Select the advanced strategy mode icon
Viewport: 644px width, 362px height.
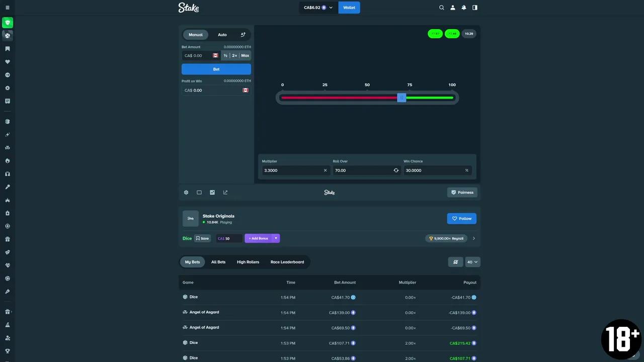(243, 35)
